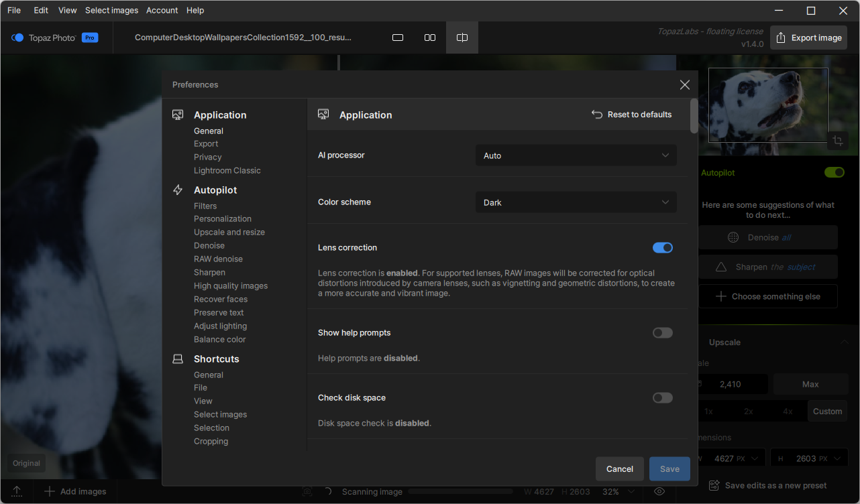
Task: Open the Select images menu
Action: (111, 11)
